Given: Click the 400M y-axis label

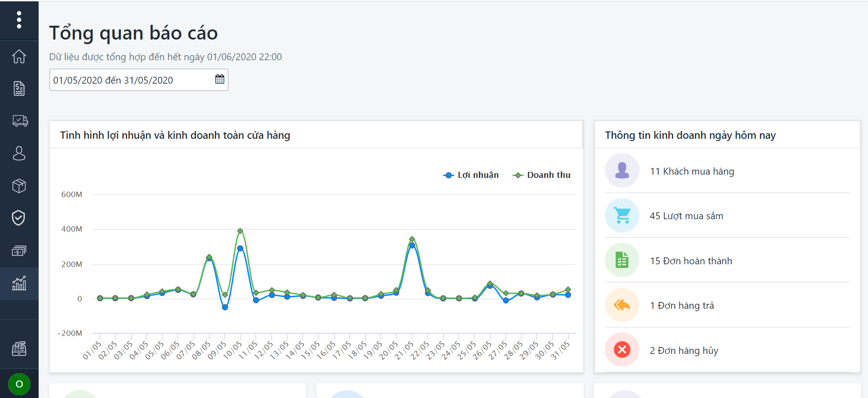Looking at the screenshot, I should click(x=72, y=229).
